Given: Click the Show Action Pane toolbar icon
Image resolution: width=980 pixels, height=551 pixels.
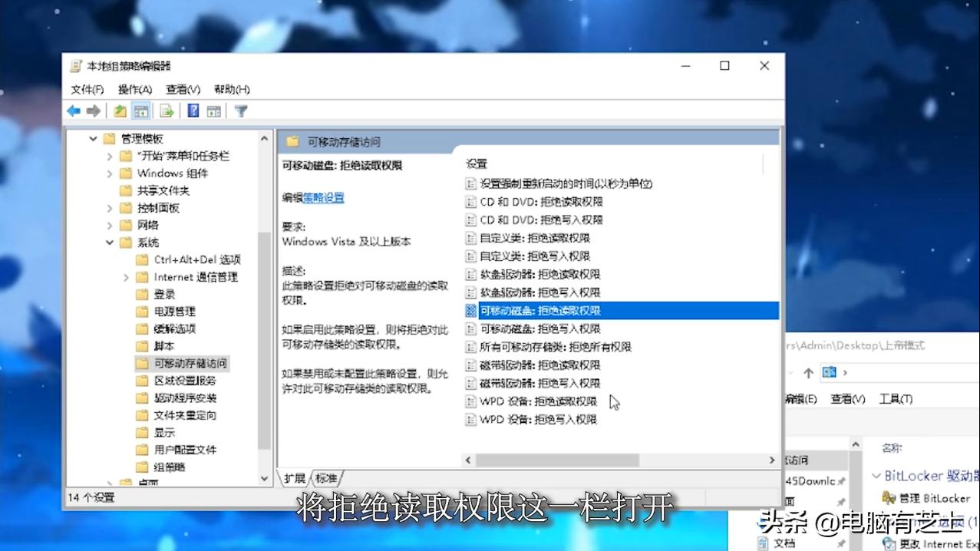Looking at the screenshot, I should point(213,110).
